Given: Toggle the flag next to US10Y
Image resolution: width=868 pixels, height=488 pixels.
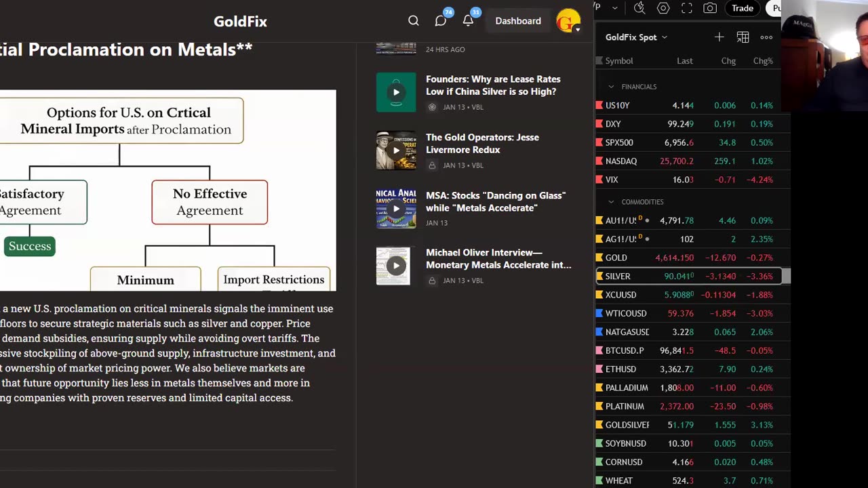Looking at the screenshot, I should pyautogui.click(x=599, y=106).
